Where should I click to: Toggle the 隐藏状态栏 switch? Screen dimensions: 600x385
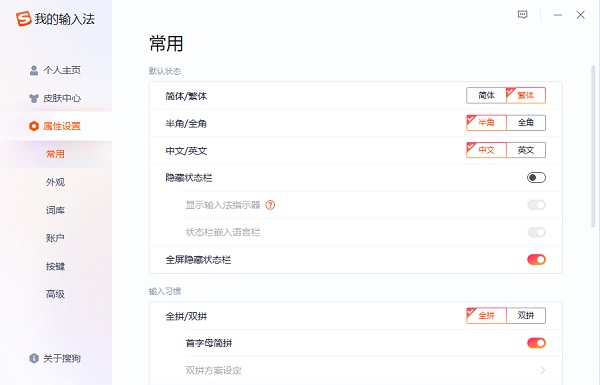pos(536,178)
